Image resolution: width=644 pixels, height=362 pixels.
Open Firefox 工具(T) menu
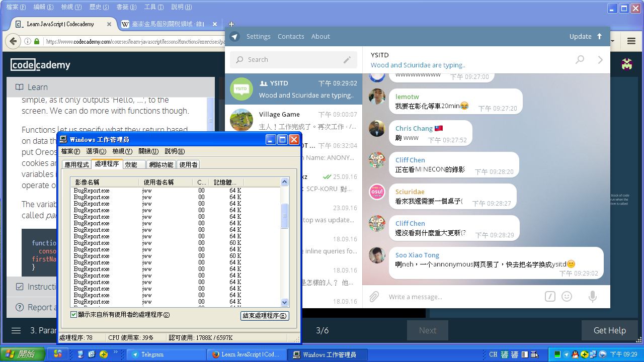(153, 7)
